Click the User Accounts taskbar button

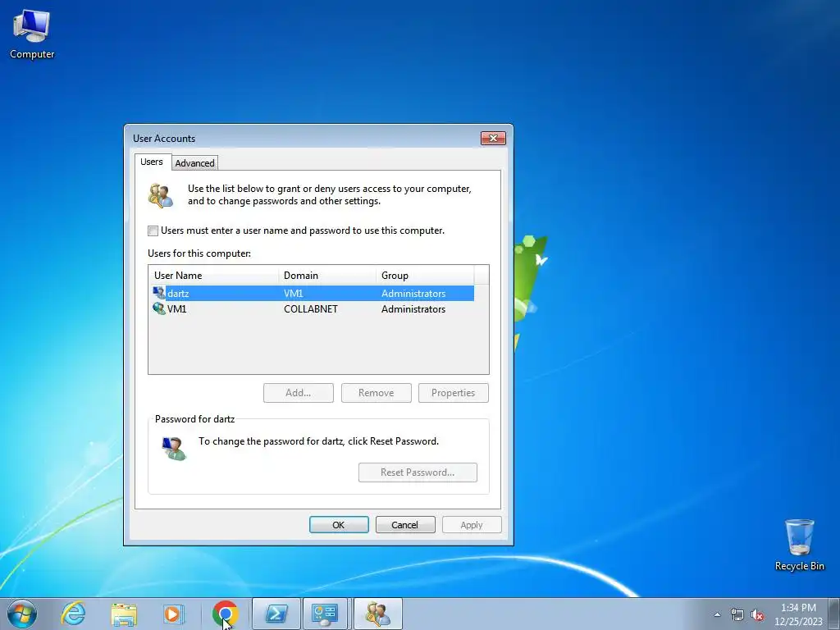377,614
